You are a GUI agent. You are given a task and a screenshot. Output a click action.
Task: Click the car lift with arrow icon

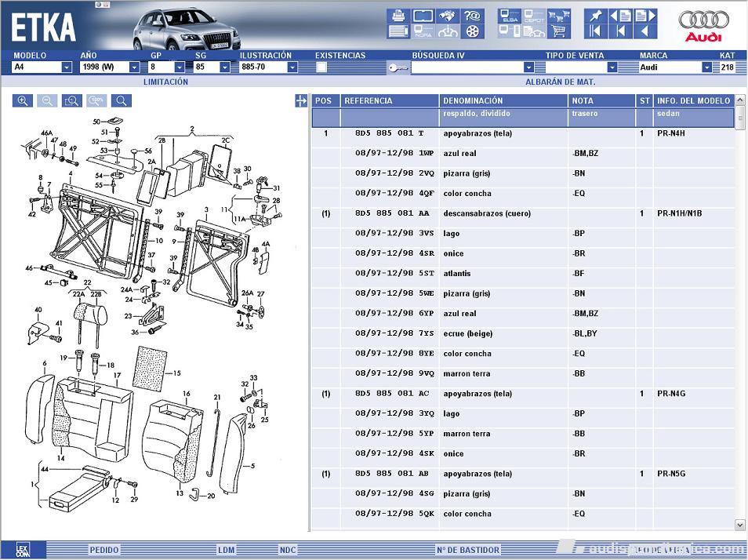pos(448,31)
